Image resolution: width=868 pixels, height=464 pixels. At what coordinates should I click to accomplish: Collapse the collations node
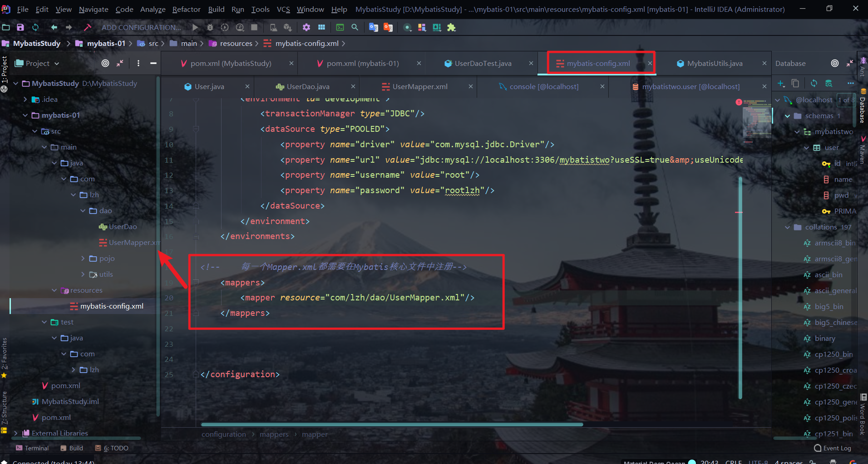tap(788, 227)
